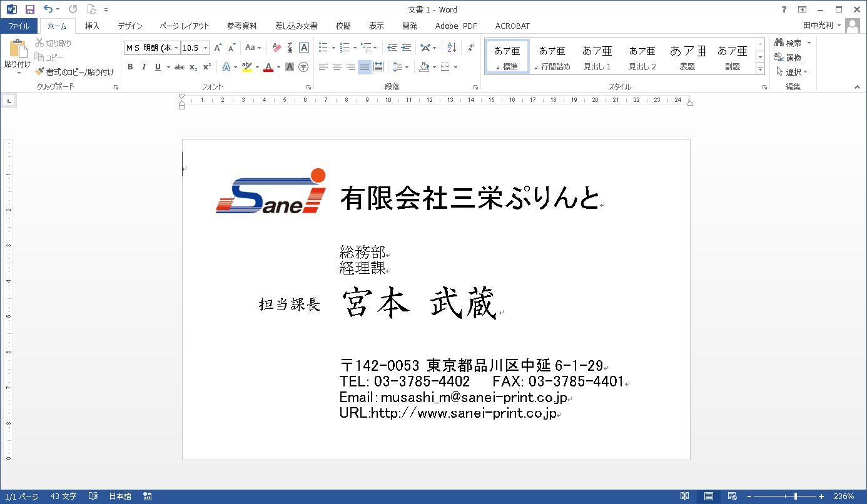Image resolution: width=867 pixels, height=504 pixels.
Task: Open Font dialog launcher
Action: pos(308,88)
